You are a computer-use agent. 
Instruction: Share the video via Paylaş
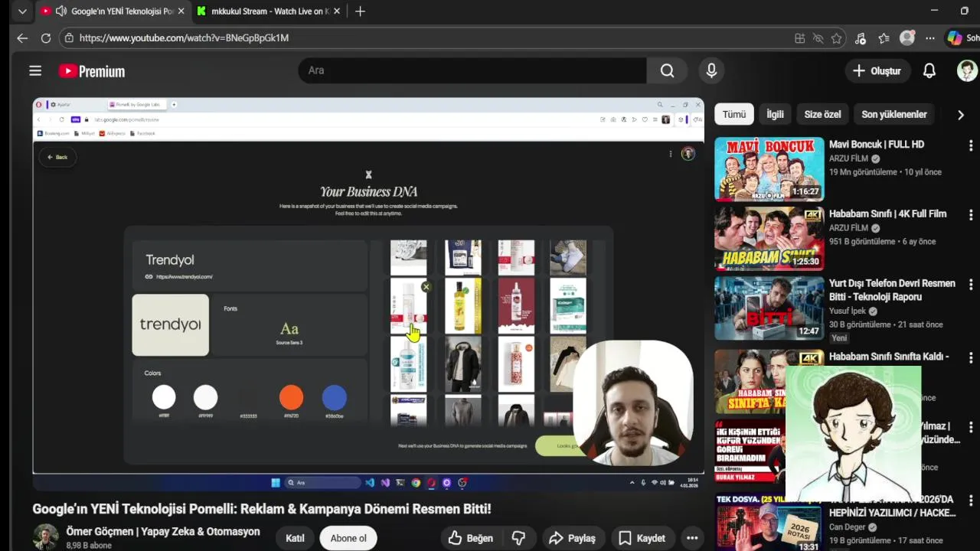coord(572,538)
